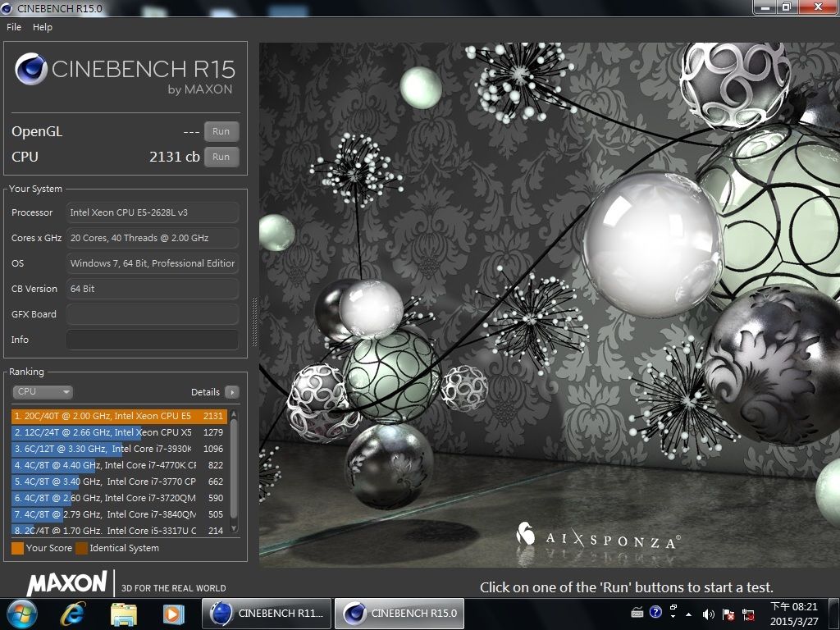The image size is (840, 630).
Task: Select ranking row 2 Intel Xeon CPU X5
Action: tap(119, 432)
